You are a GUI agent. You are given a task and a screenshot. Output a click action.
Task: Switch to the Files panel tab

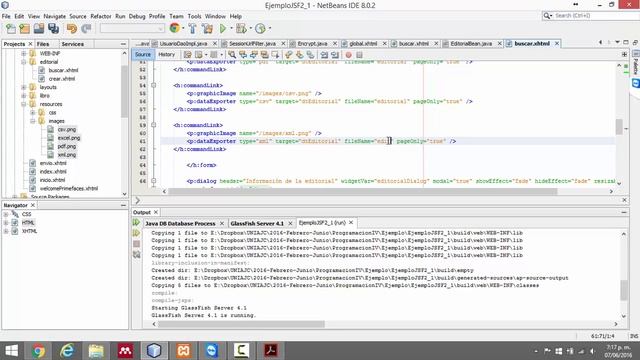click(x=43, y=44)
